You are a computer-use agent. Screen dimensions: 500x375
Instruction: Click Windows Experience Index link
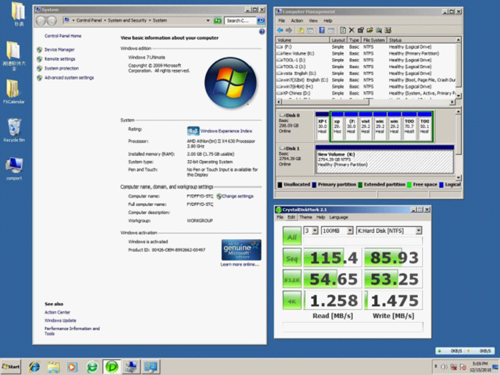tap(226, 131)
